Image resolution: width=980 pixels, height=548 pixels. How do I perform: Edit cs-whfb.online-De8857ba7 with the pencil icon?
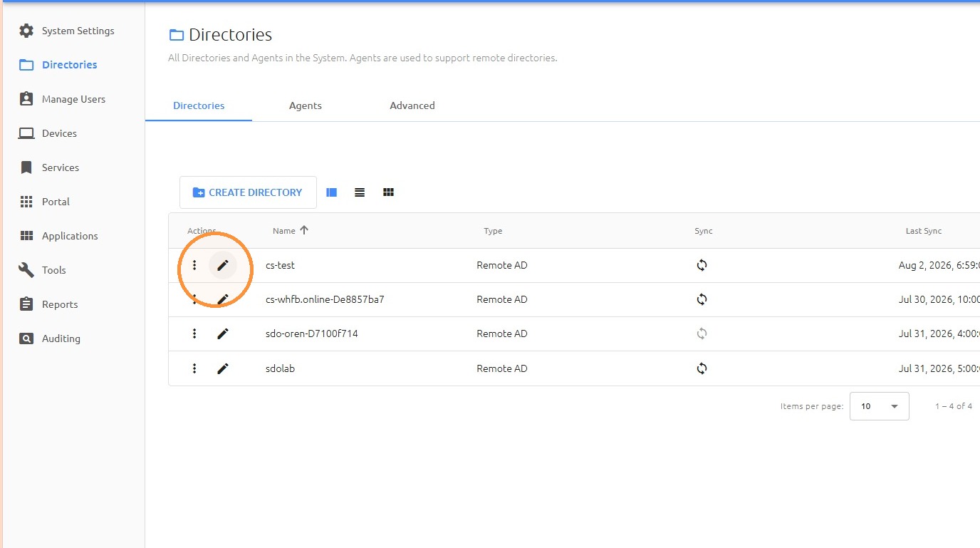[x=223, y=299]
